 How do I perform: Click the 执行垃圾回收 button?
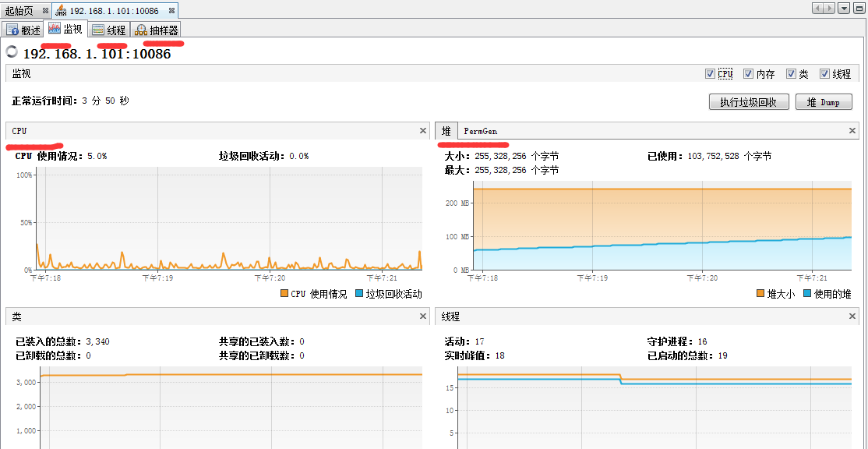click(749, 102)
